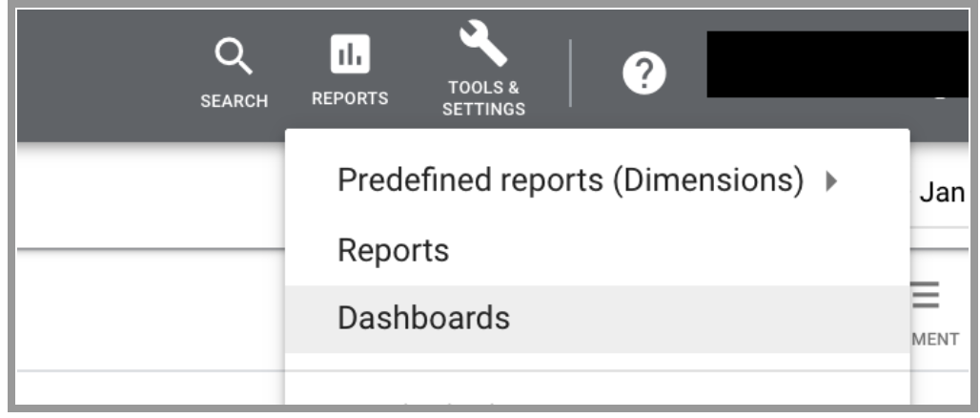
Task: Click the vertical divider beside Help icon
Action: [x=570, y=73]
